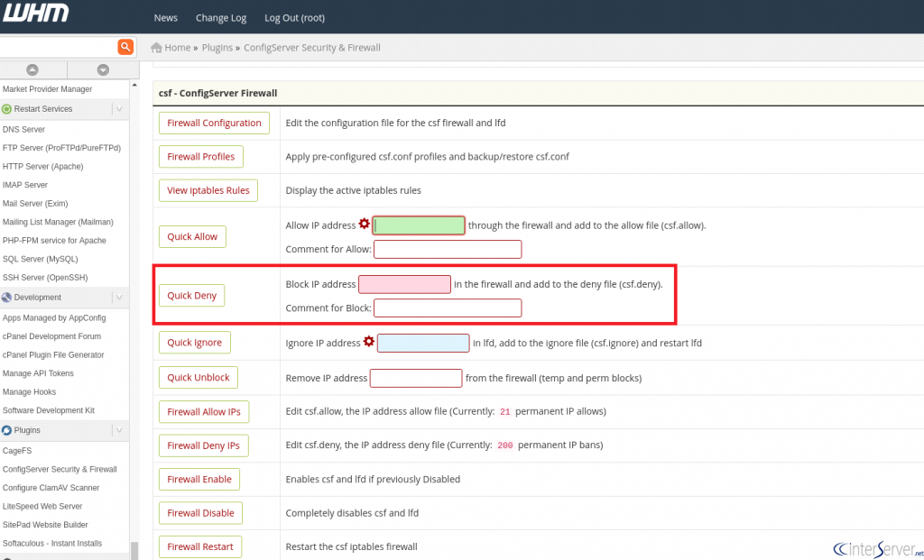Focus the pink Block IP address field
Viewport: 924px width, 560px height.
(405, 284)
